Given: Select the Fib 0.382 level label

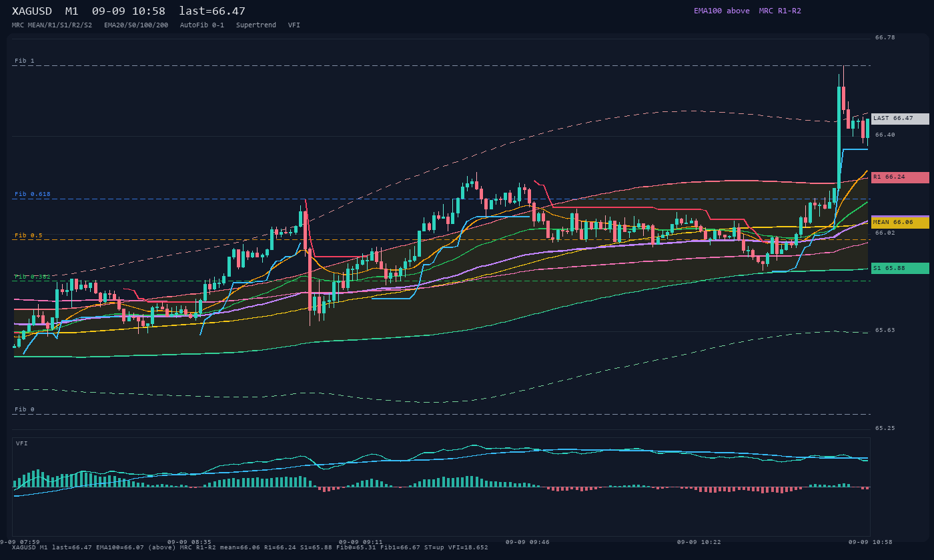Looking at the screenshot, I should coord(33,276).
